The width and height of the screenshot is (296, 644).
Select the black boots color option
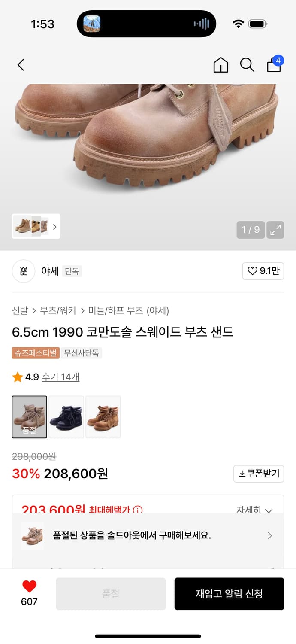tap(66, 417)
